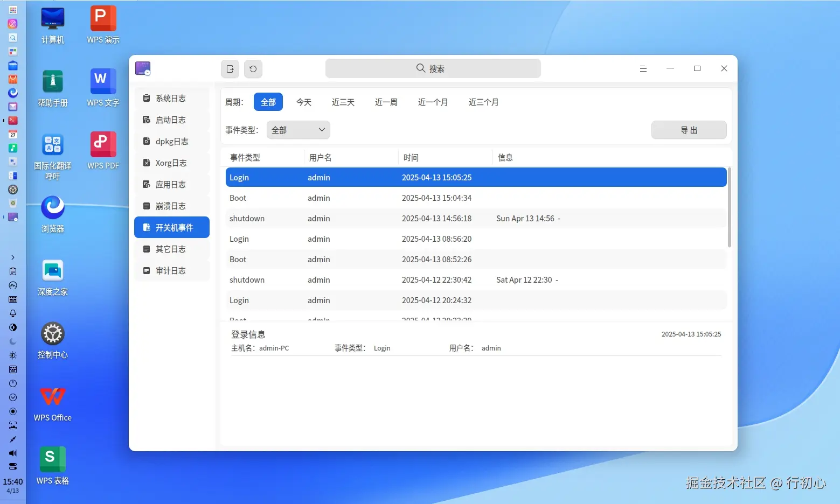Switch to the 其它日志 category

click(x=170, y=249)
